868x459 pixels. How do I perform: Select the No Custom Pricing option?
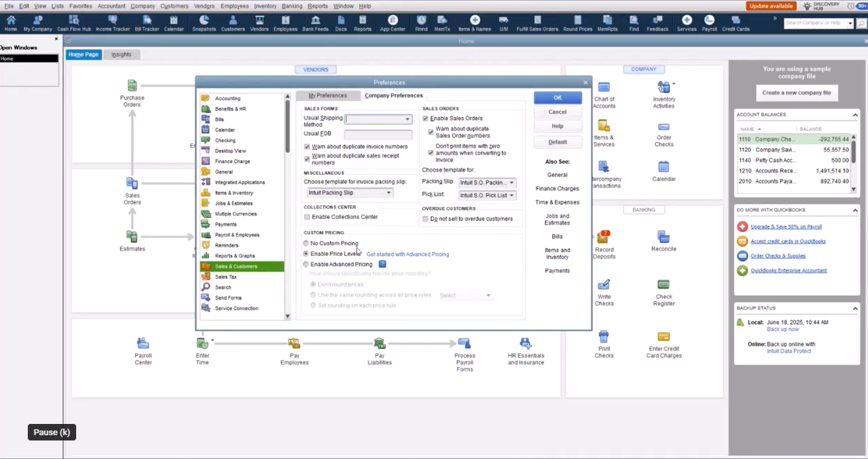[x=306, y=243]
